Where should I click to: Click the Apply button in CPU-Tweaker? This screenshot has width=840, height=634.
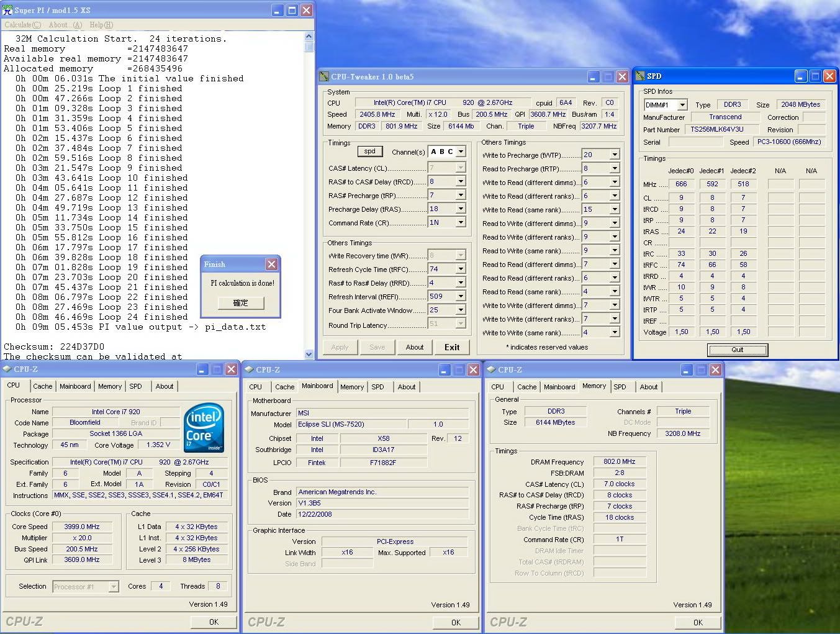[340, 347]
